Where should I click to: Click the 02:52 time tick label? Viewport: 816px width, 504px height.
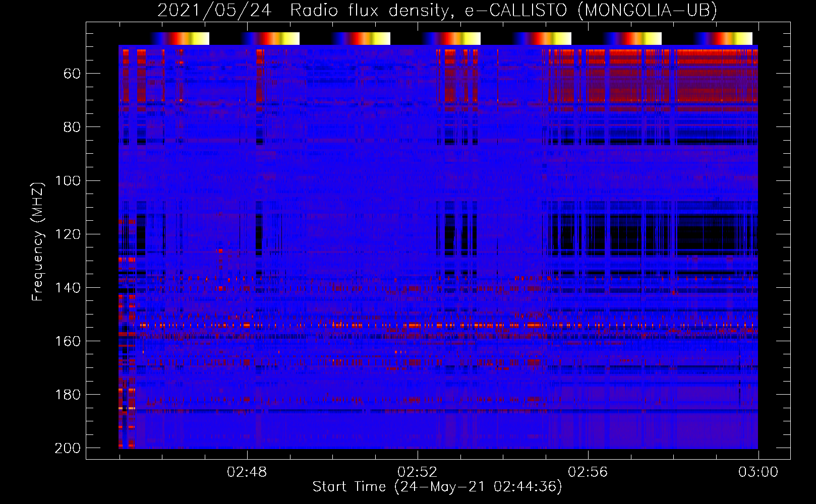[418, 472]
